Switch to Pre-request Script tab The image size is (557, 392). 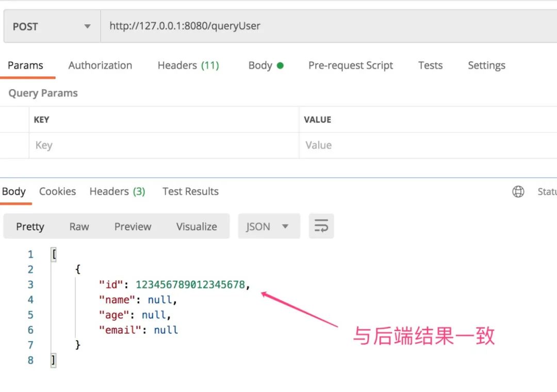pos(351,65)
